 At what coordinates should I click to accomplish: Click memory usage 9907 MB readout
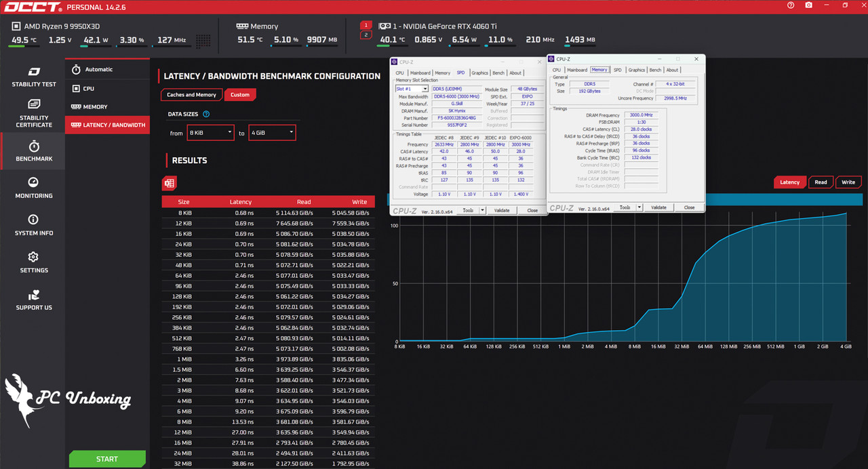point(322,40)
